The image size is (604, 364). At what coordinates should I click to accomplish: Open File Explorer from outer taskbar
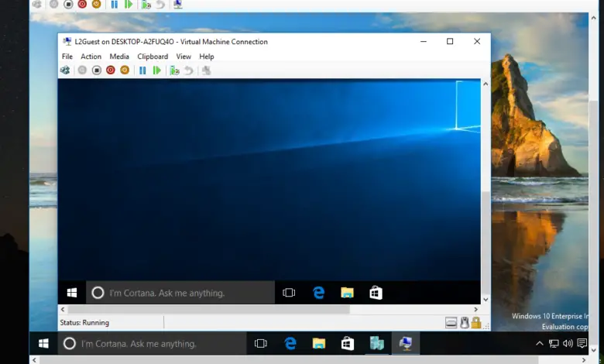pos(319,343)
